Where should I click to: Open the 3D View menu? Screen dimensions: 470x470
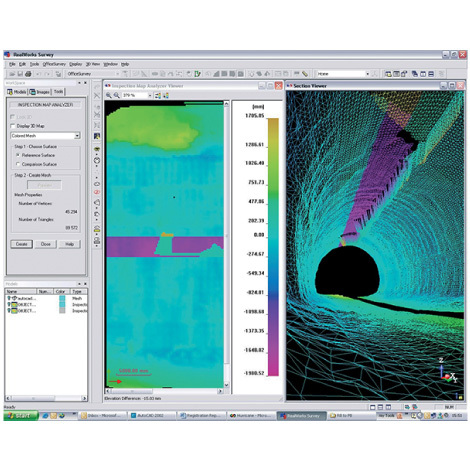click(93, 64)
